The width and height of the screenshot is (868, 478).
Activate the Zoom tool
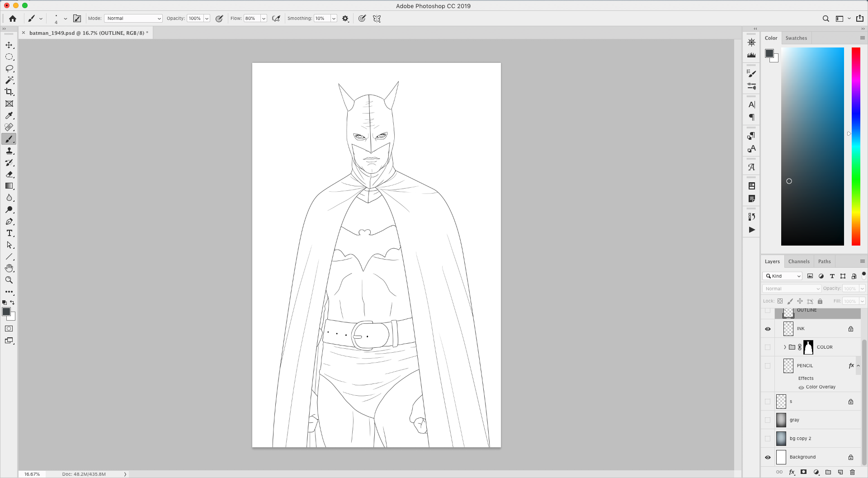(x=9, y=280)
